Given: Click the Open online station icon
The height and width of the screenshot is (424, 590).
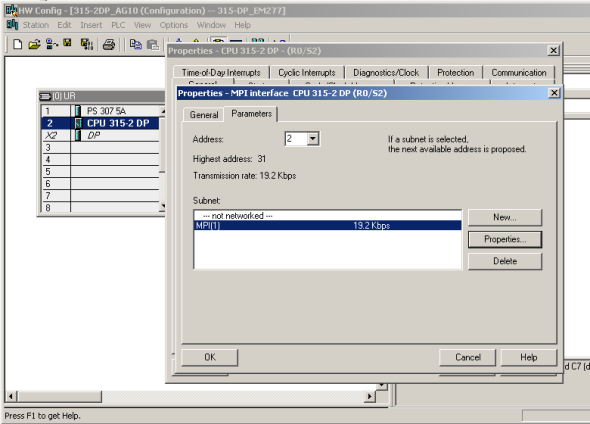Looking at the screenshot, I should (x=51, y=44).
